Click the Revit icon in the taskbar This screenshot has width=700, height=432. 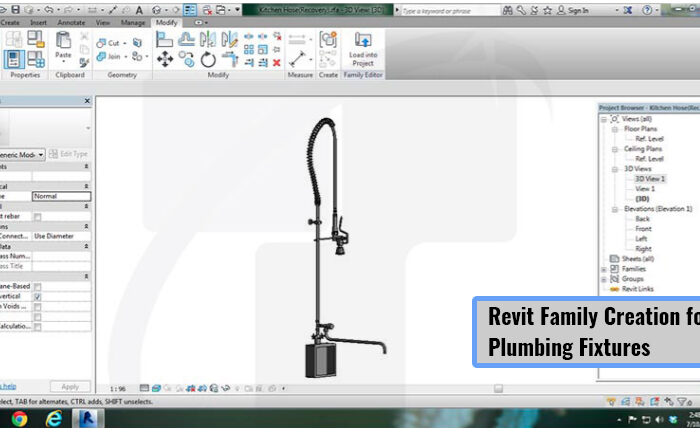pos(88,419)
